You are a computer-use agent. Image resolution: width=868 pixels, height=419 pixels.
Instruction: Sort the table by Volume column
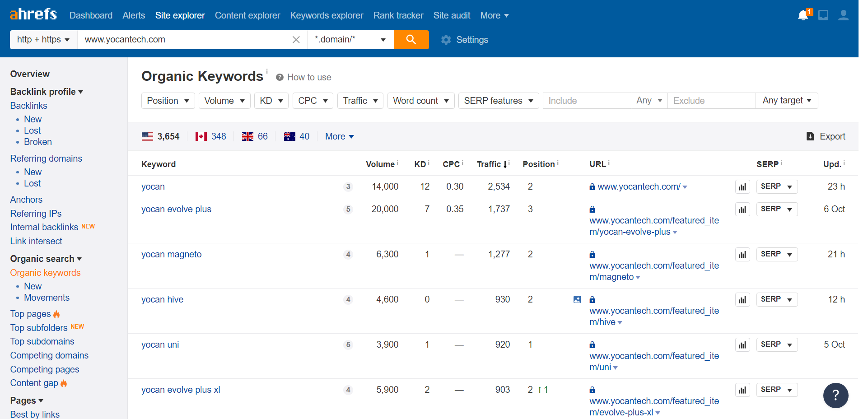[380, 164]
